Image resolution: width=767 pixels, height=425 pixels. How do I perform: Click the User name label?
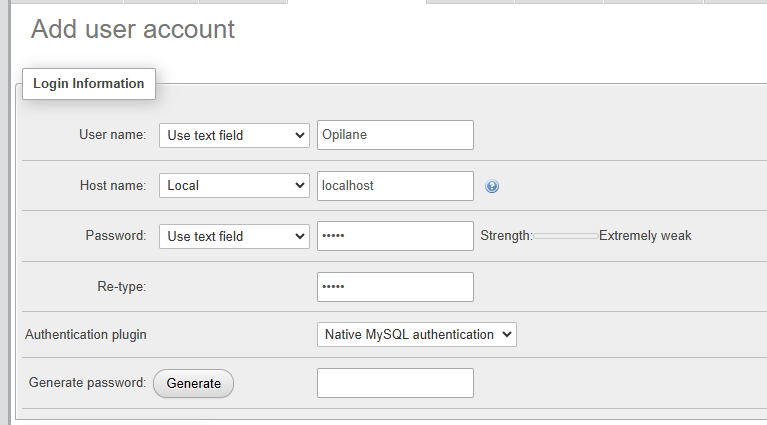113,134
